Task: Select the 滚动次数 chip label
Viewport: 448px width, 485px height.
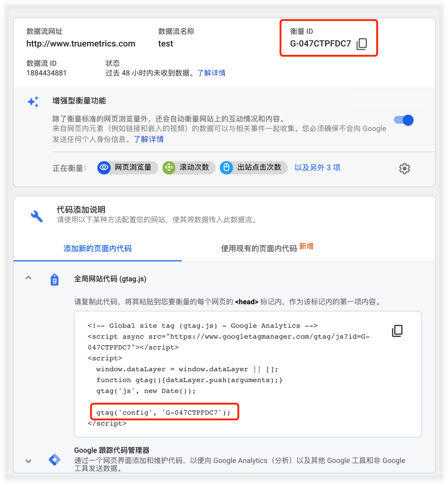Action: 194,167
